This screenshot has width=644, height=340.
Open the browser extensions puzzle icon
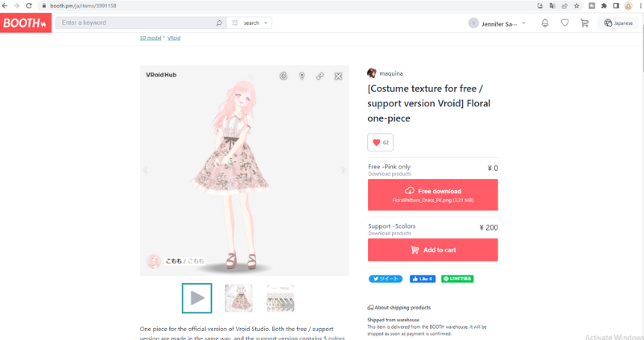[x=604, y=6]
